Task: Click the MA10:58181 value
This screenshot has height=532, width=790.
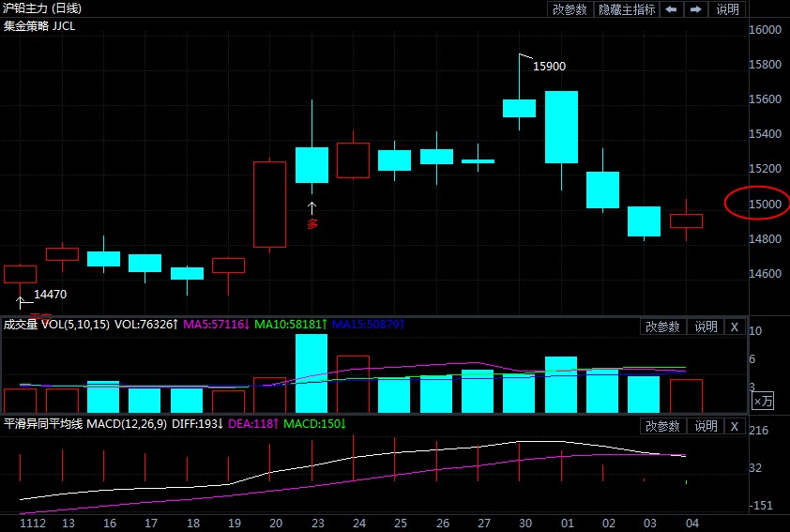Action: (291, 324)
